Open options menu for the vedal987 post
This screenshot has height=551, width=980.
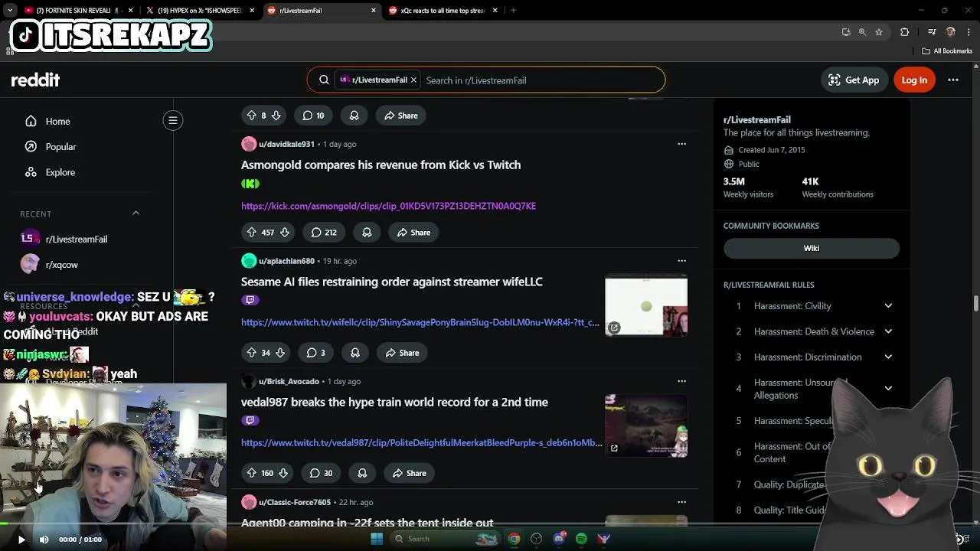681,381
